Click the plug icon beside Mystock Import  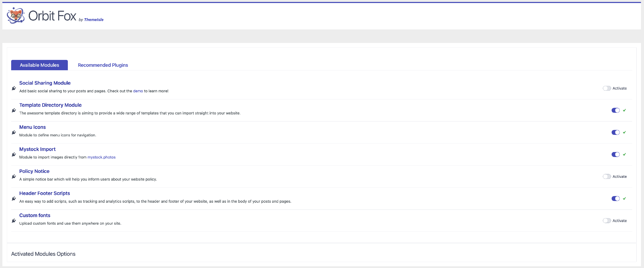pyautogui.click(x=14, y=154)
